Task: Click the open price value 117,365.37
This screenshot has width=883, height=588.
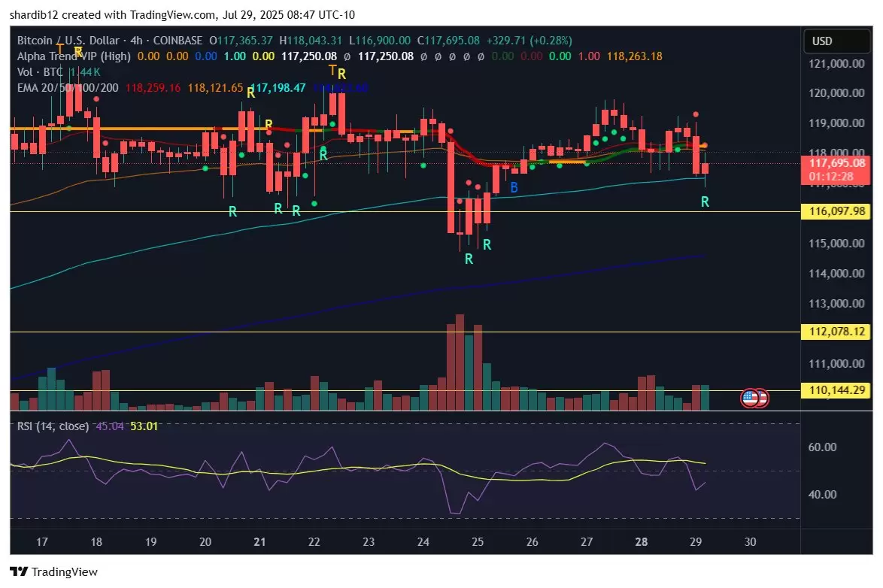Action: (x=245, y=41)
